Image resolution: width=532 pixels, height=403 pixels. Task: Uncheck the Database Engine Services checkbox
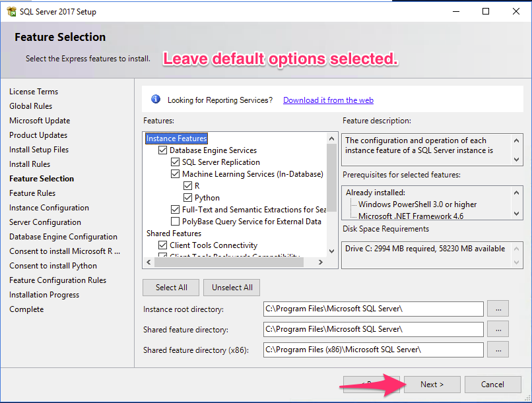pos(163,150)
